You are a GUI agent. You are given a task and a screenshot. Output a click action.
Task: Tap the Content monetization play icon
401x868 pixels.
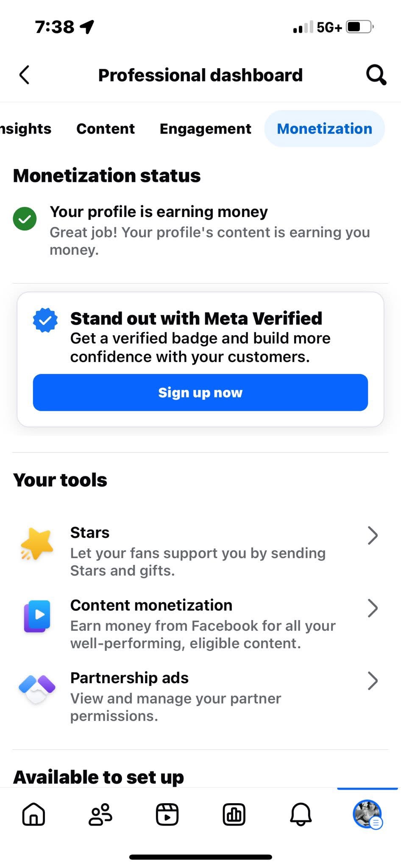[x=37, y=616]
